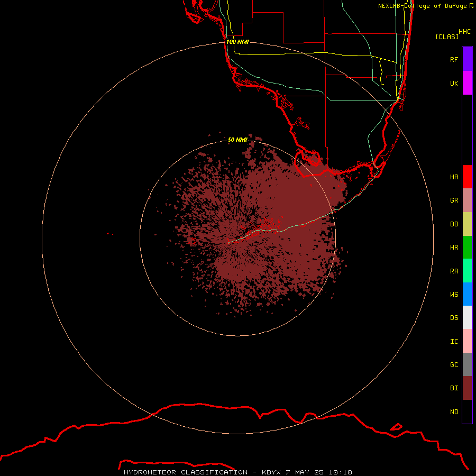476x476 pixels.
Task: Click the HA legend label
Action: (454, 177)
